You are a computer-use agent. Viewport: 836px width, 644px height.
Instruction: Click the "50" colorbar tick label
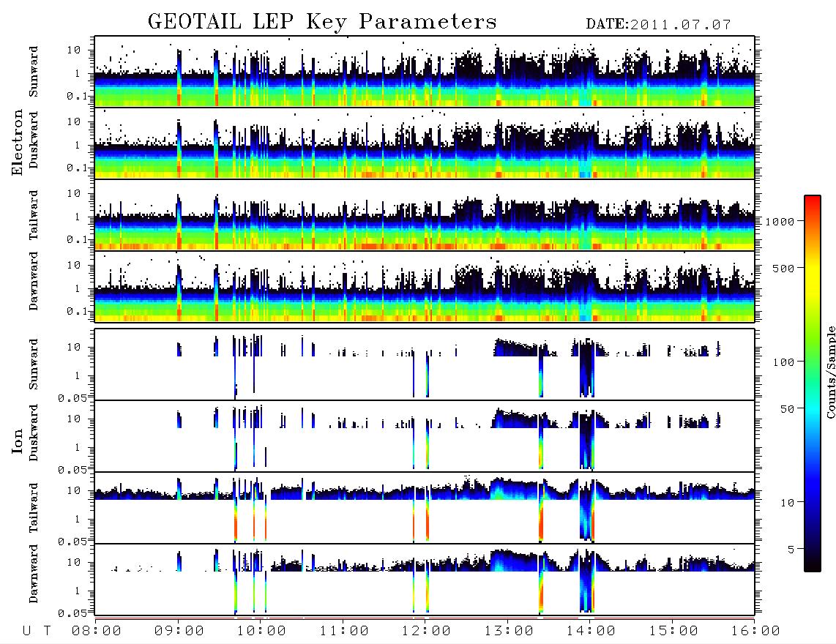coord(788,409)
